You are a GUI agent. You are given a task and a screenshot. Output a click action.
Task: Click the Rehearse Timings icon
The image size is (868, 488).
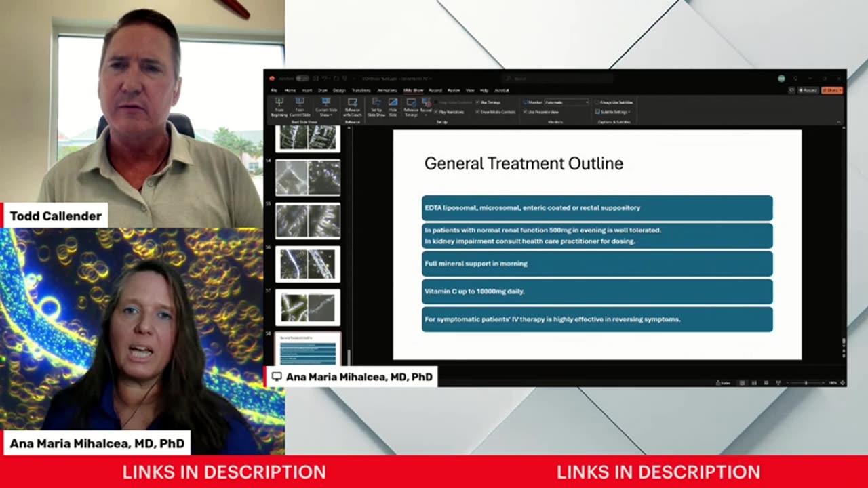click(x=411, y=107)
